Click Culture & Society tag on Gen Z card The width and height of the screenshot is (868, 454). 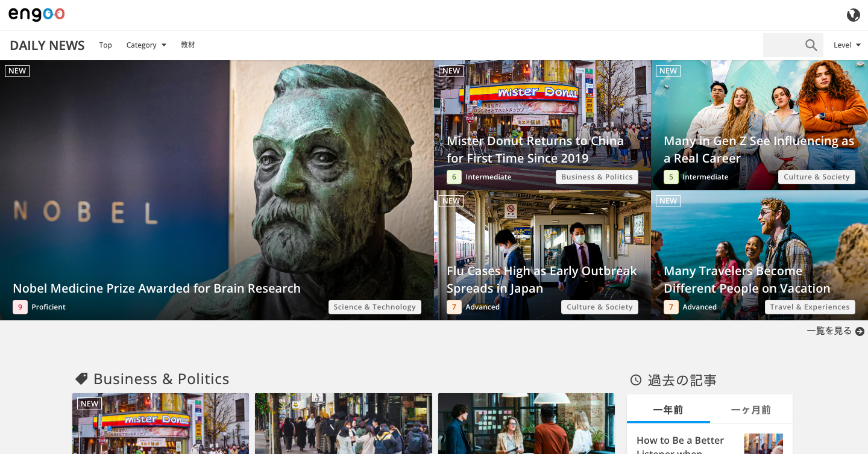(817, 177)
